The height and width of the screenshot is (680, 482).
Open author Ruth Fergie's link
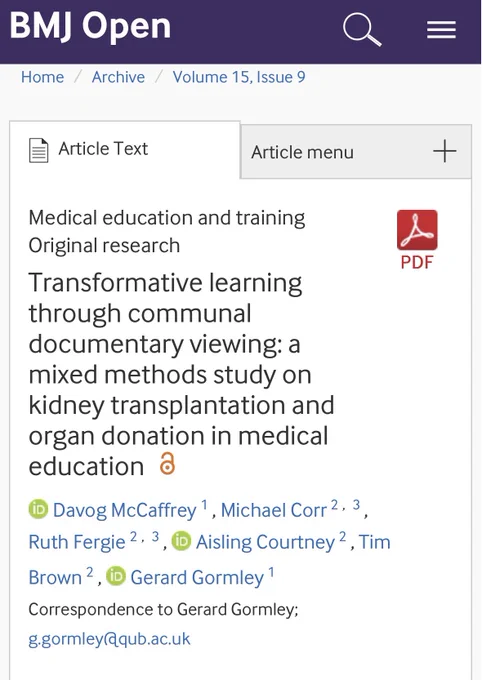click(77, 542)
